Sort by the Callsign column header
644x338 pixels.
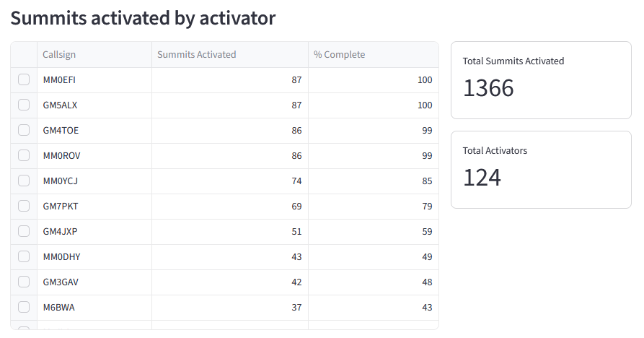pos(59,54)
